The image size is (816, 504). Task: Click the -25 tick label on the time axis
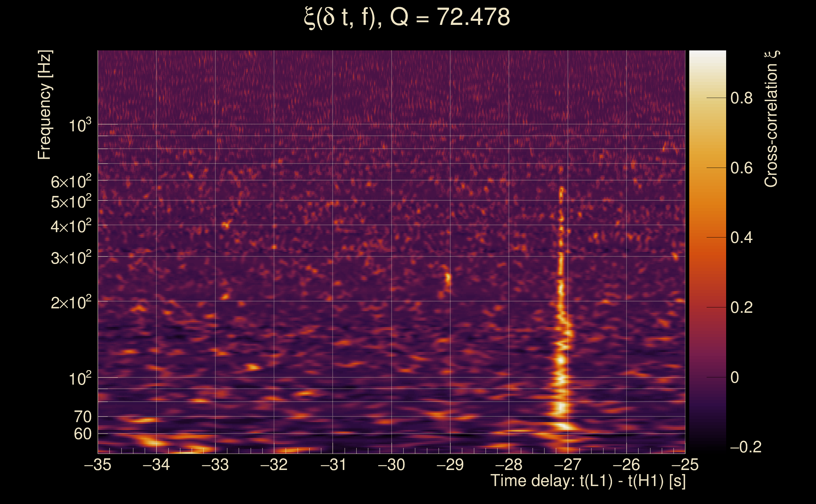[685, 465]
